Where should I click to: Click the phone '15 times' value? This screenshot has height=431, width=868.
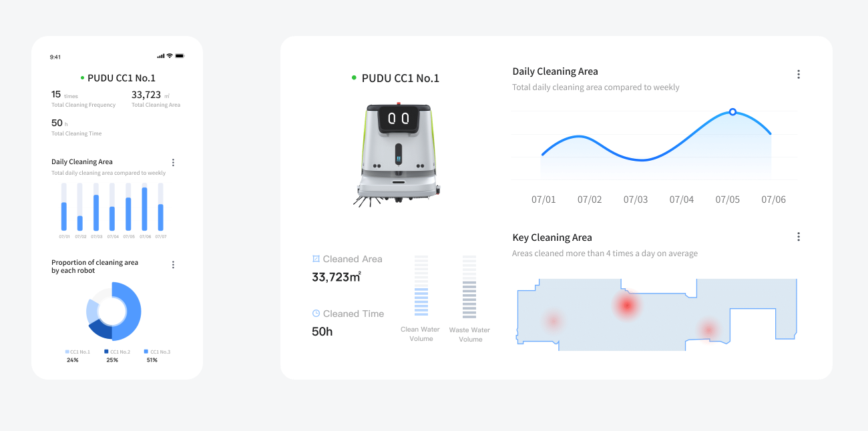click(x=65, y=95)
